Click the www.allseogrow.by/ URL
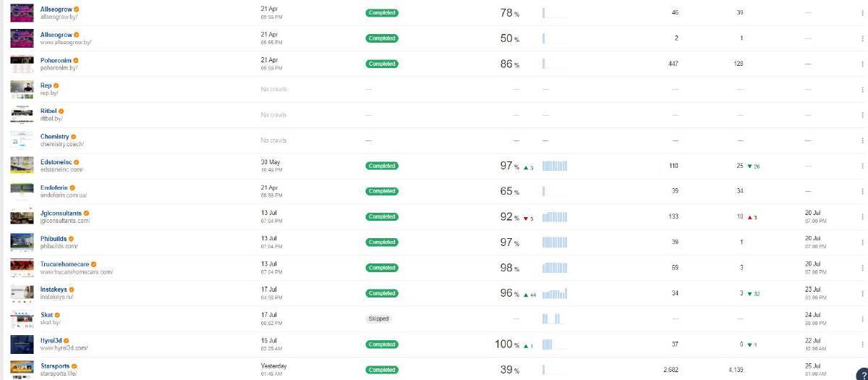 [66, 43]
